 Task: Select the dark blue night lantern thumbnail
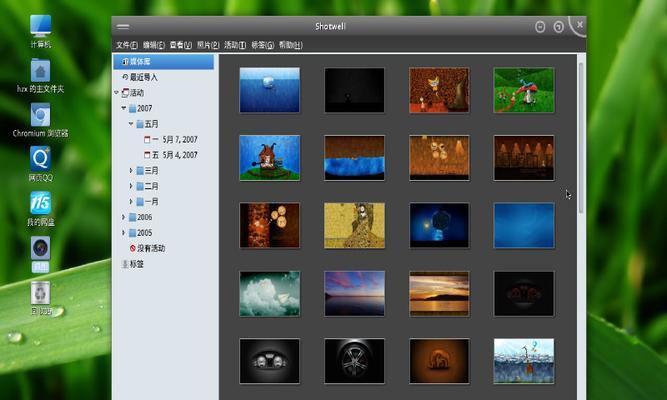point(439,226)
